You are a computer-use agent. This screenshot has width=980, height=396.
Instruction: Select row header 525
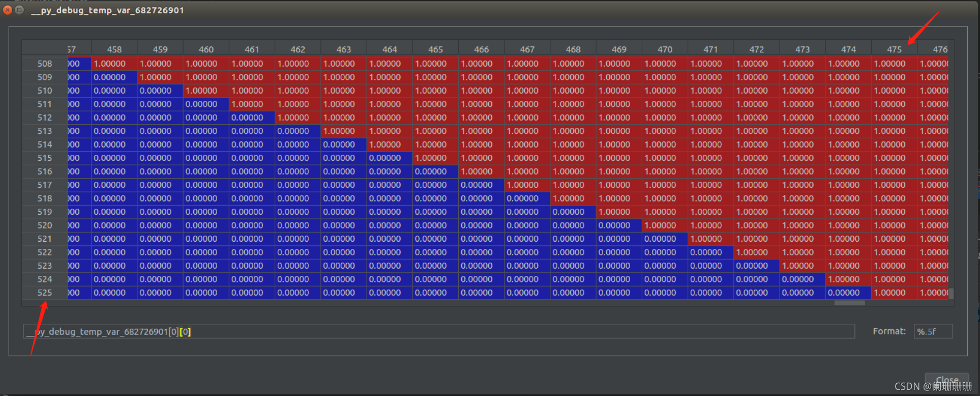[45, 293]
